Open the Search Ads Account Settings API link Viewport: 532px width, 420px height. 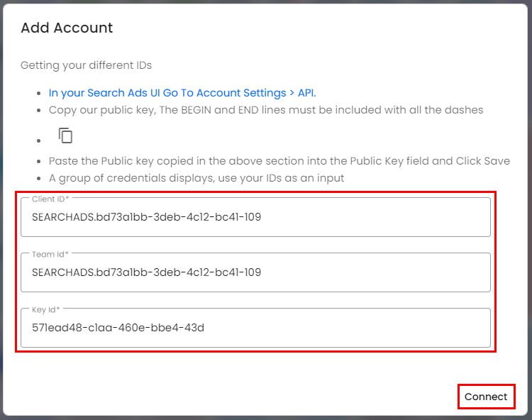(x=182, y=93)
